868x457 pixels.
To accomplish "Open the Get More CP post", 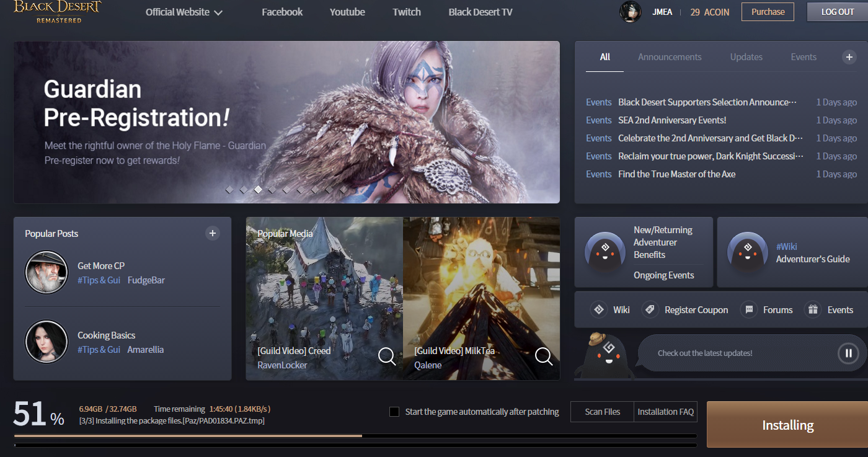I will click(101, 266).
